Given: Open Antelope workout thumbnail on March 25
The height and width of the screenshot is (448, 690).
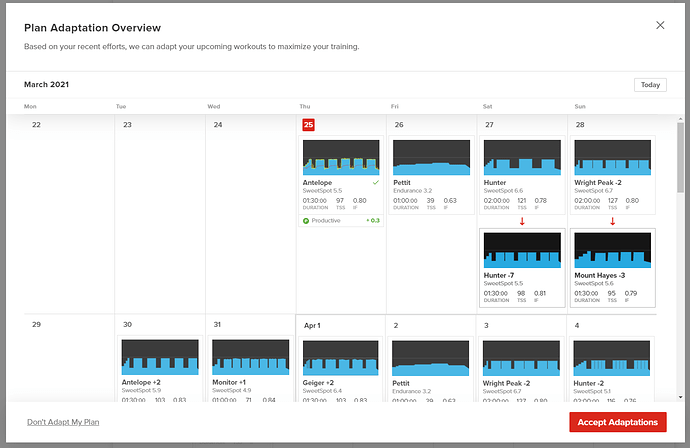Looking at the screenshot, I should click(x=341, y=158).
